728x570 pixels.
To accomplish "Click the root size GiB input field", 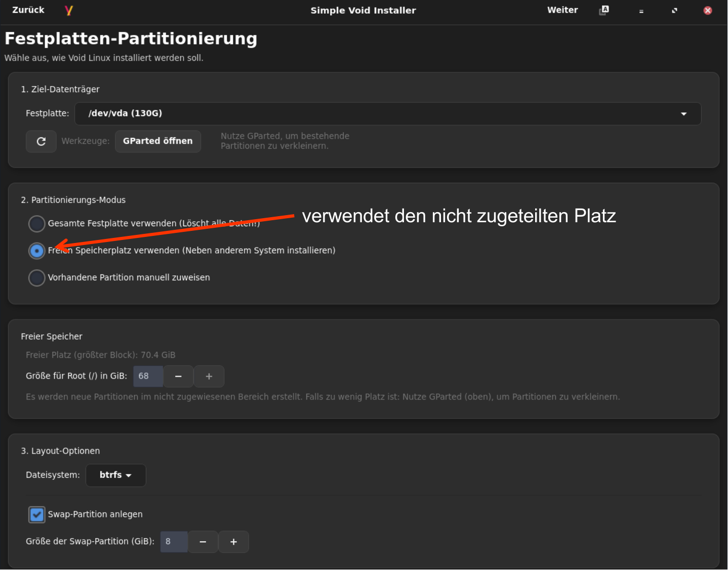I will (x=148, y=376).
